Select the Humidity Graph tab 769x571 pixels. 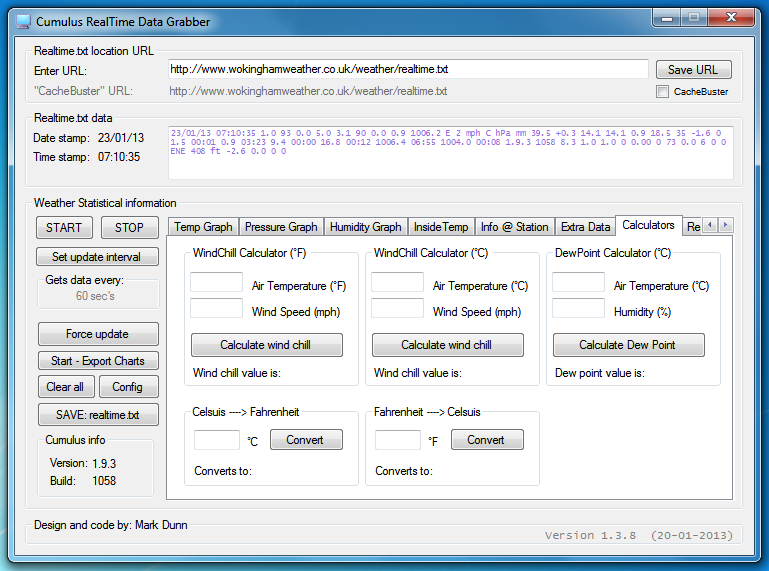(365, 227)
